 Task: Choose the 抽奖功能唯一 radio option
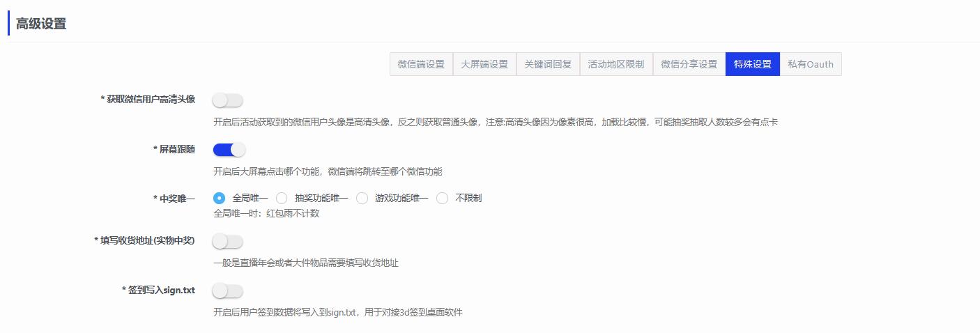tap(282, 199)
